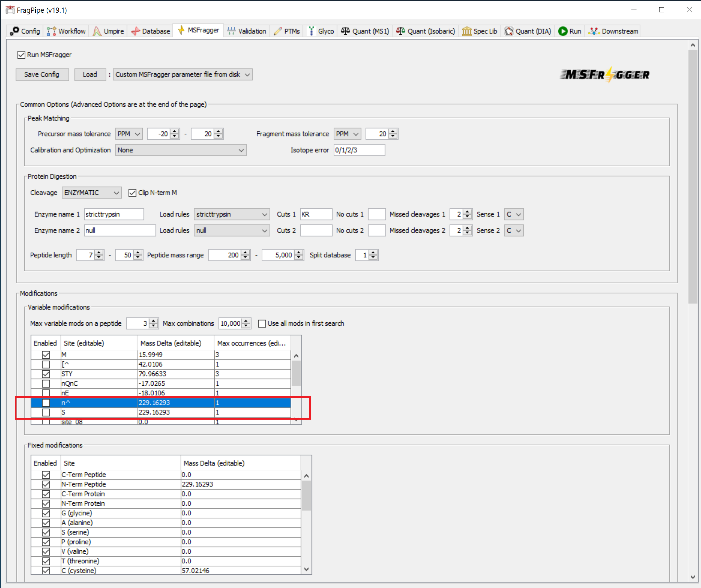
Task: Click the main vertical scrollbar thumb
Action: tap(692, 176)
